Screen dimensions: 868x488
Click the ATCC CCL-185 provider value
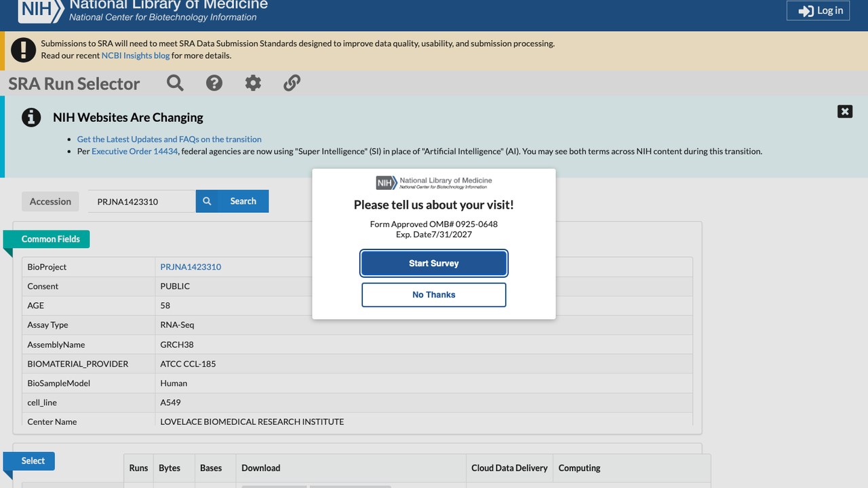click(188, 364)
